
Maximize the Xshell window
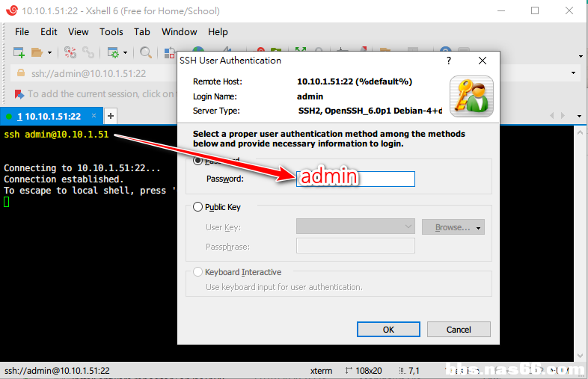click(x=535, y=11)
